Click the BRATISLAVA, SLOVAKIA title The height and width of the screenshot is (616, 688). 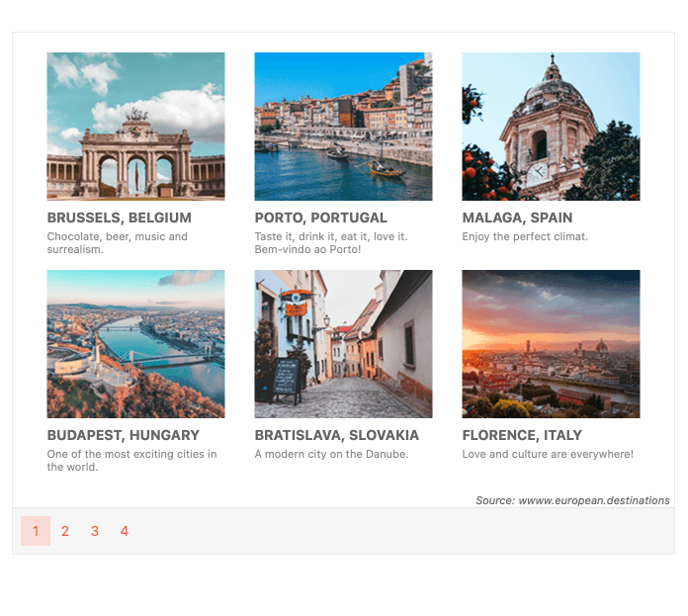336,435
